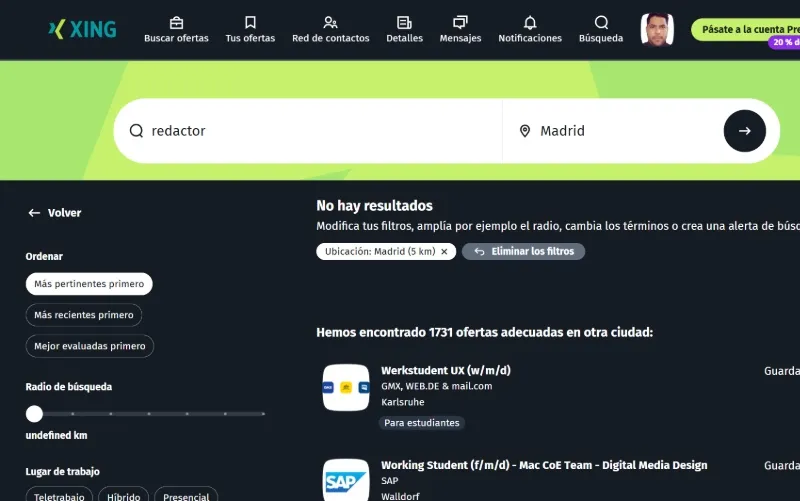Click the Karlsruhe location text

[403, 402]
